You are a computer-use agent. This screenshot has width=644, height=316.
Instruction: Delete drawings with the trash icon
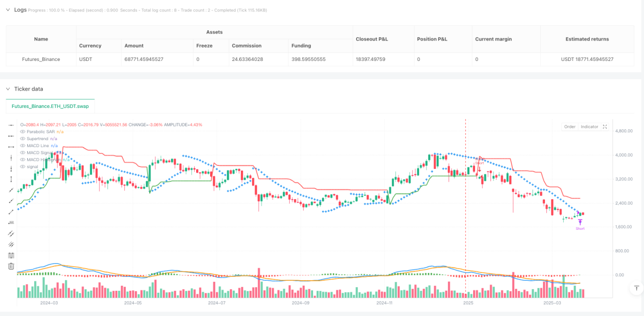click(x=11, y=266)
